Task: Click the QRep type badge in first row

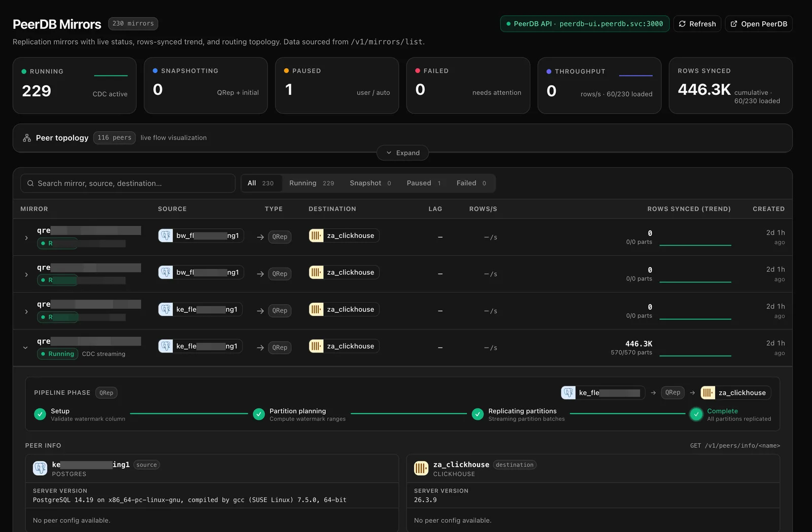Action: click(x=280, y=237)
